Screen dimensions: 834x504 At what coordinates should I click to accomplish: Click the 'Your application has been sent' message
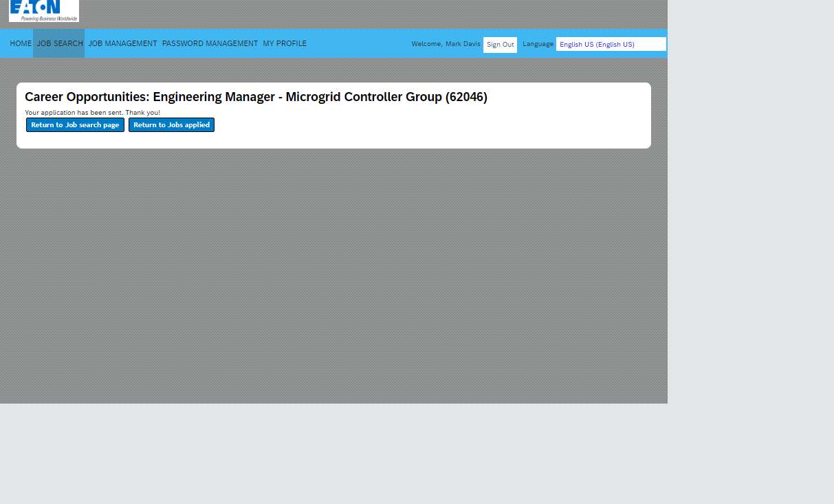pyautogui.click(x=92, y=113)
